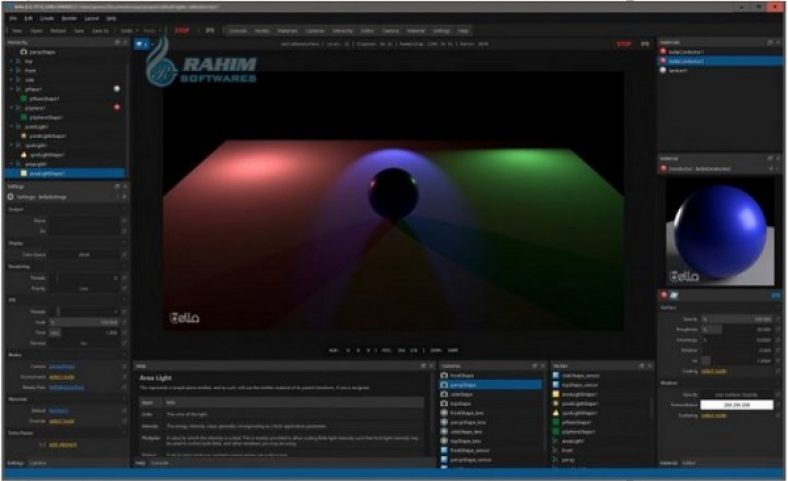
Task: Click the white material dot beside pPlane1
Action: [x=117, y=89]
